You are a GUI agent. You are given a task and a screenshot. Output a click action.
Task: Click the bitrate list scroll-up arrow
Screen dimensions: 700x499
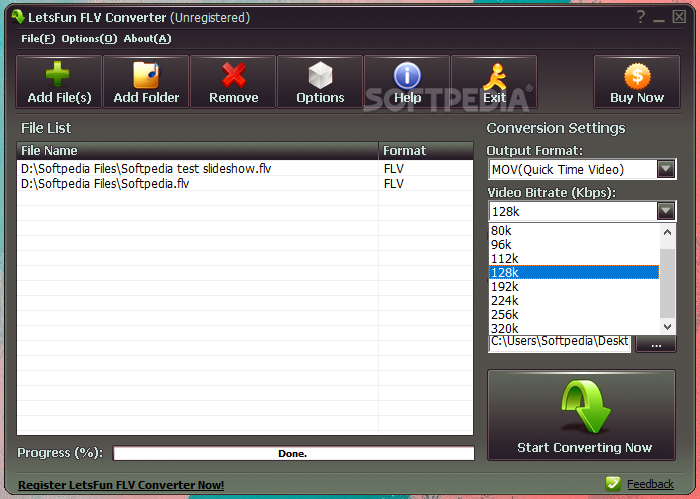pyautogui.click(x=667, y=232)
